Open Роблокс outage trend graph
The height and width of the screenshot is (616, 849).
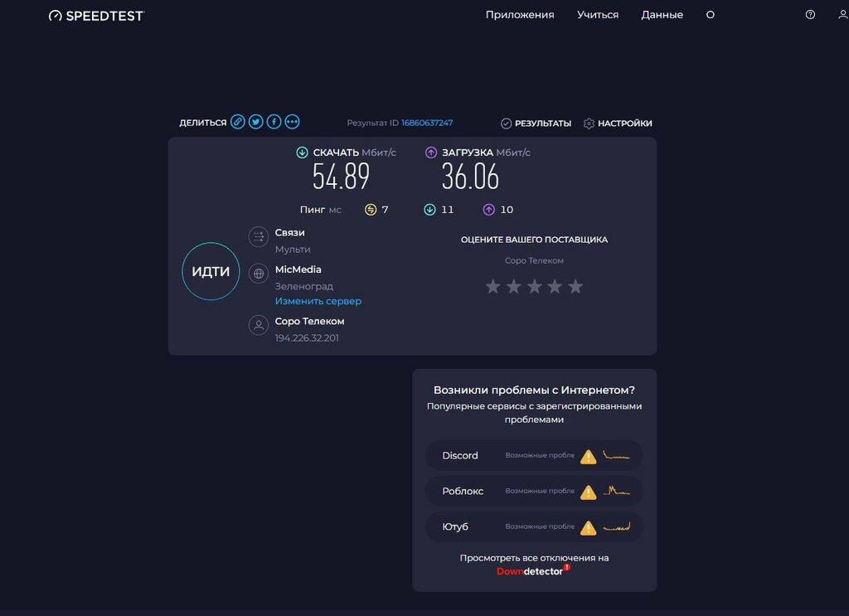pos(617,491)
